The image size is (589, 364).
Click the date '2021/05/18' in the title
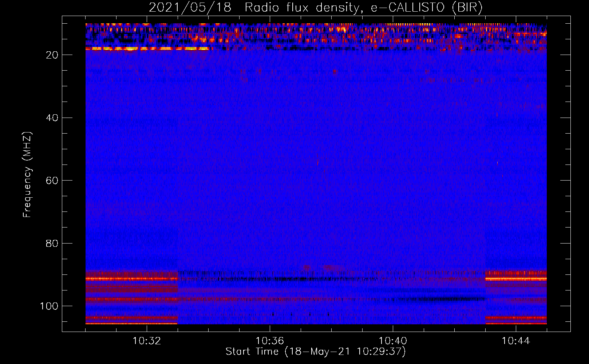(190, 8)
